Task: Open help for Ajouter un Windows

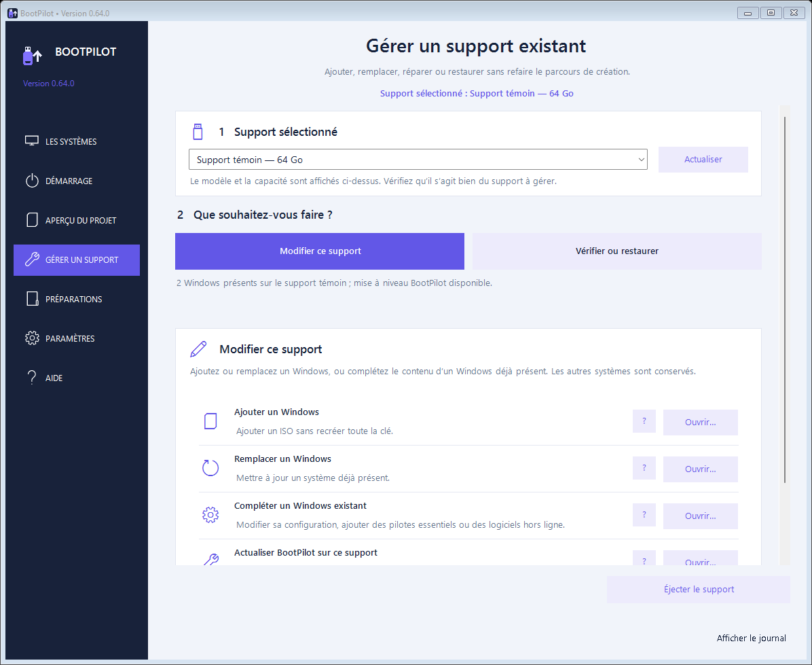Action: click(644, 421)
